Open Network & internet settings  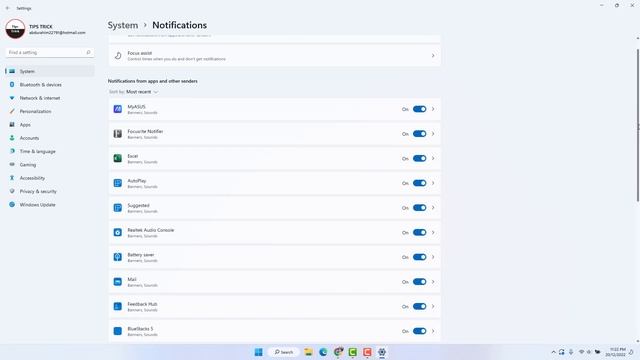pos(50,98)
